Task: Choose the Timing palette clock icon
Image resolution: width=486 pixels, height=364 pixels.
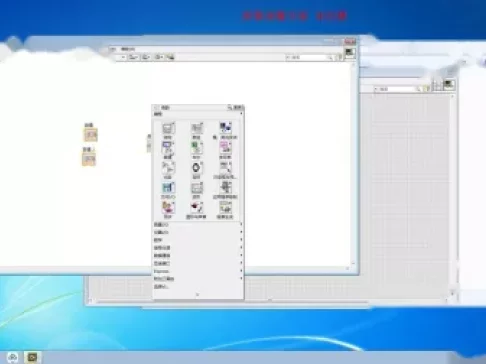Action: [x=197, y=168]
